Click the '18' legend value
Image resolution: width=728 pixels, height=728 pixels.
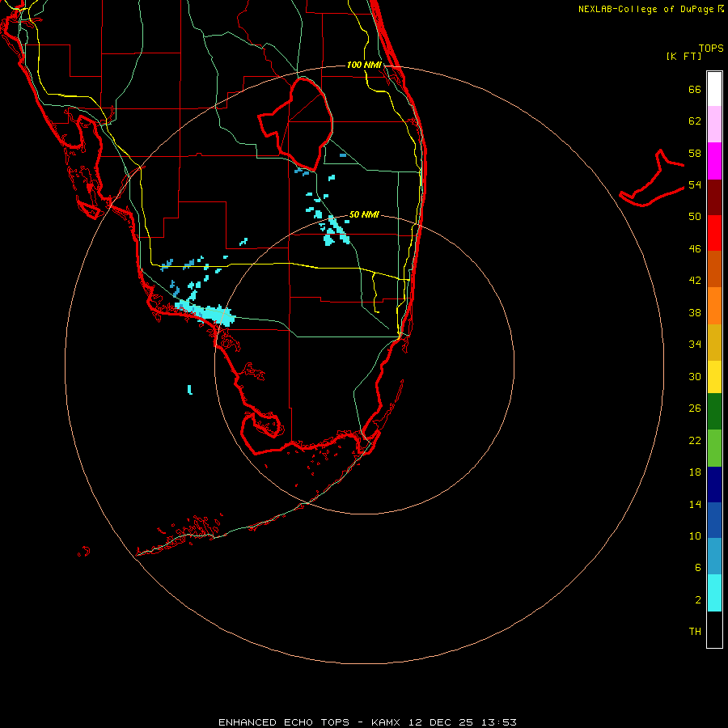pyautogui.click(x=695, y=472)
